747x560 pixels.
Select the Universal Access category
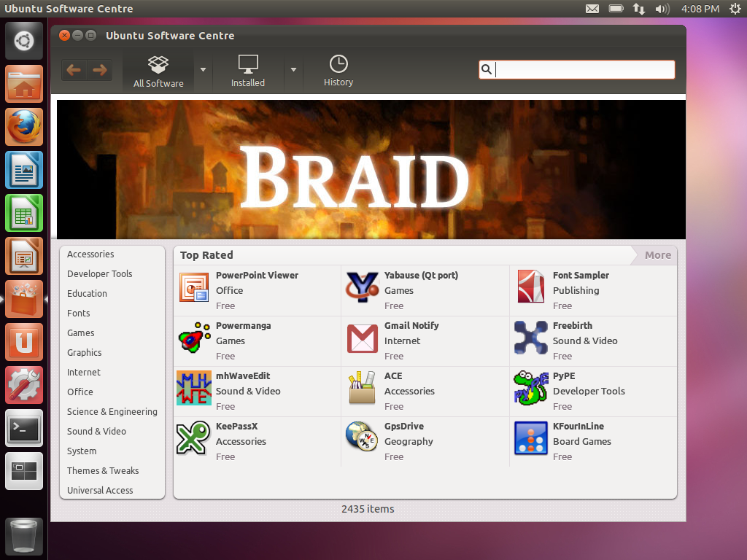(x=100, y=491)
